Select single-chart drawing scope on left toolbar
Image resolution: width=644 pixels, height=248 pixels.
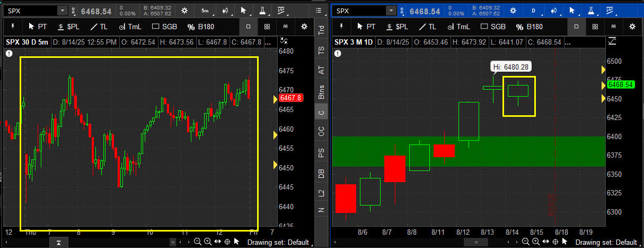click(x=249, y=26)
